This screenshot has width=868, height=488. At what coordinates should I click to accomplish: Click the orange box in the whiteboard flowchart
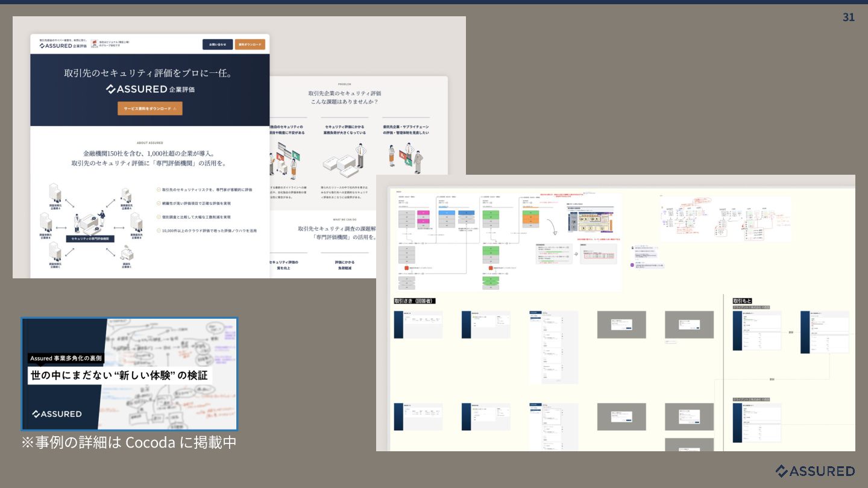pos(530,219)
